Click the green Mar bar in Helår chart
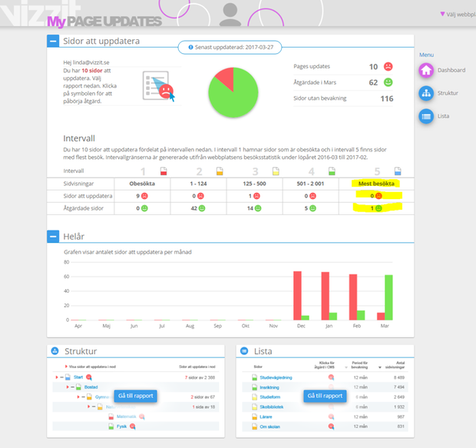This screenshot has width=476, height=448. point(388,297)
